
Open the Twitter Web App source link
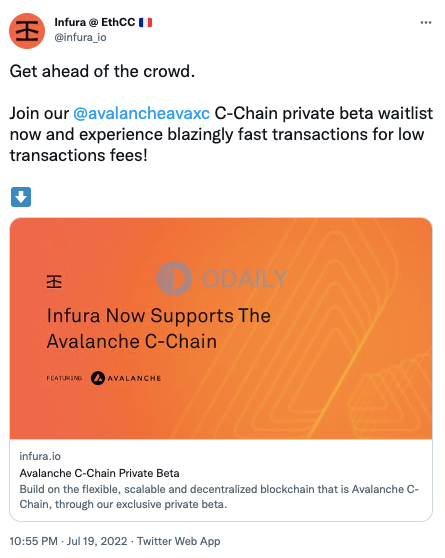[x=179, y=541]
